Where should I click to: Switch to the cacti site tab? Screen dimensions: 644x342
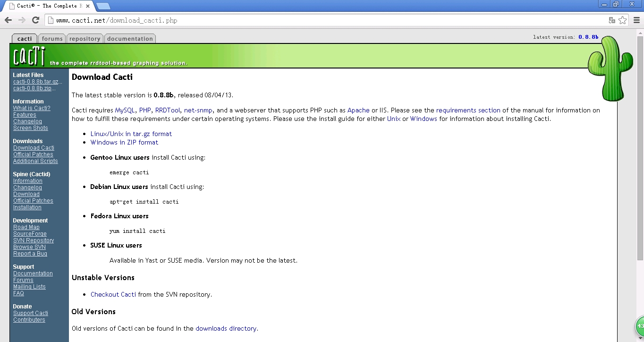25,39
